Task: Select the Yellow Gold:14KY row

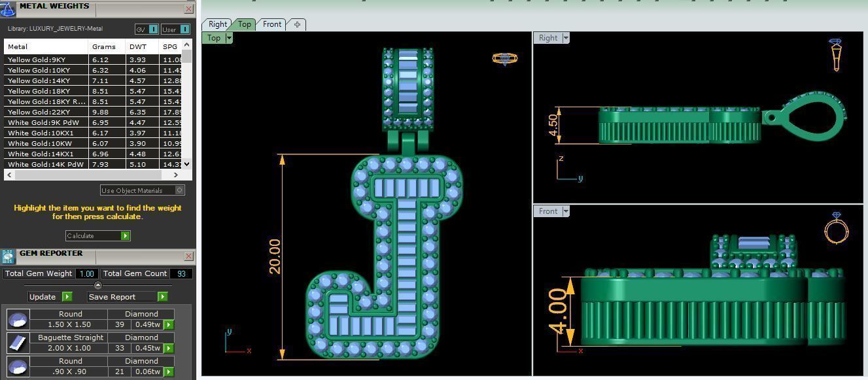Action: 93,80
